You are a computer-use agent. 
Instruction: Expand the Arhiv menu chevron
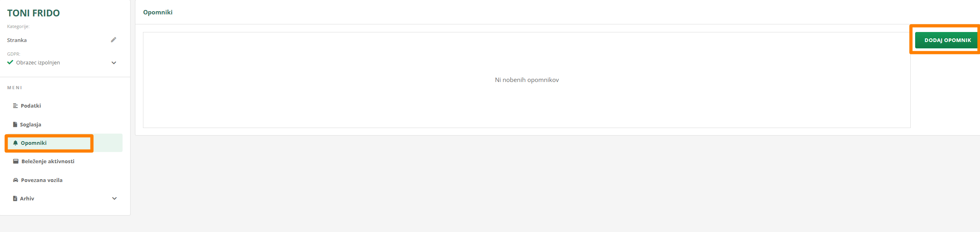[115, 198]
